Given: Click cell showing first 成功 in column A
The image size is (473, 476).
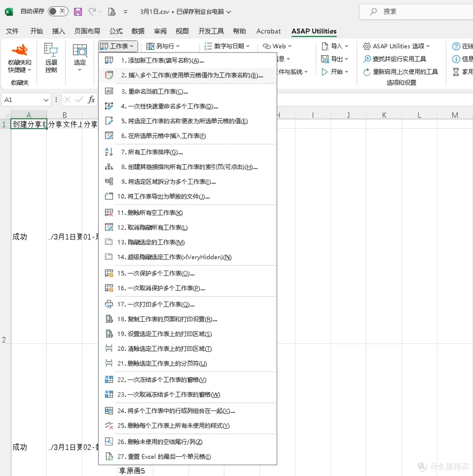Looking at the screenshot, I should [x=29, y=236].
